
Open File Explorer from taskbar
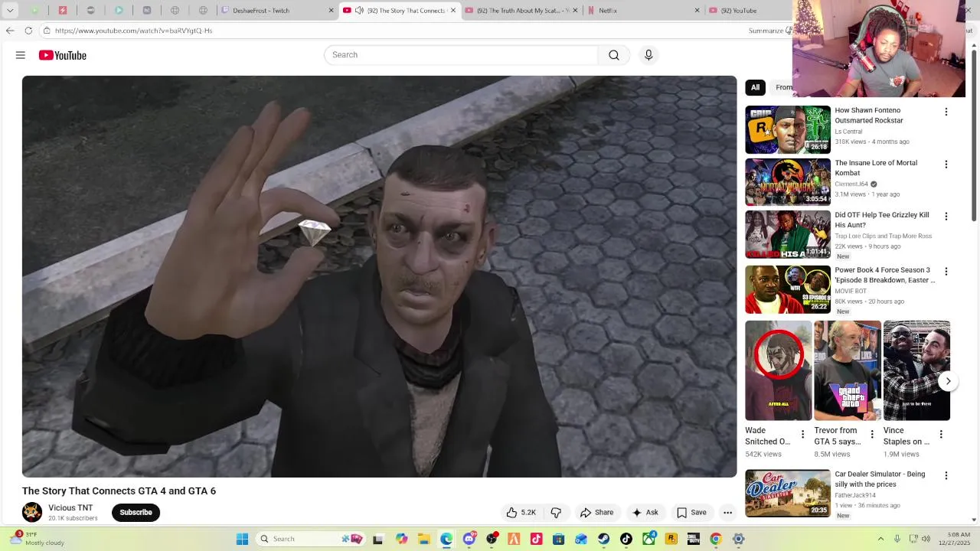coord(423,539)
